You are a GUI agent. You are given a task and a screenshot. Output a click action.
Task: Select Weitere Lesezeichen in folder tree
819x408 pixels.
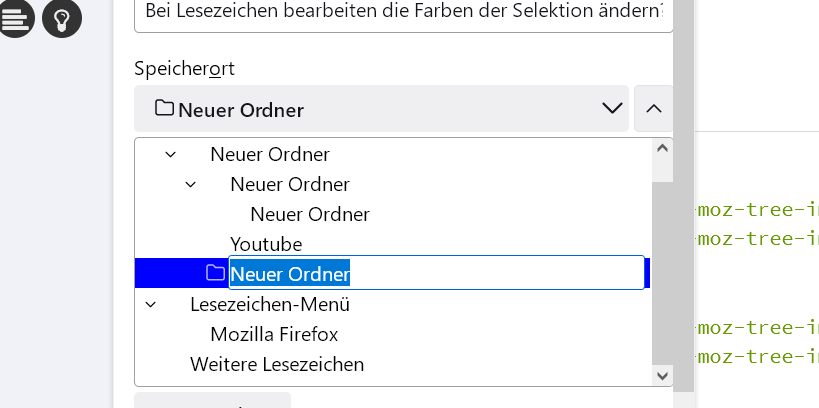pyautogui.click(x=277, y=364)
